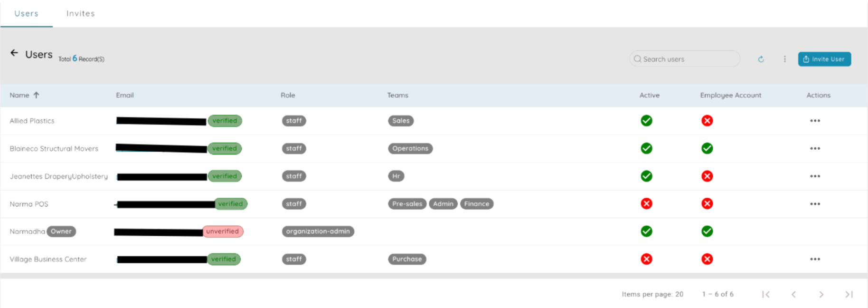Toggle Active status for Narma POS

646,204
